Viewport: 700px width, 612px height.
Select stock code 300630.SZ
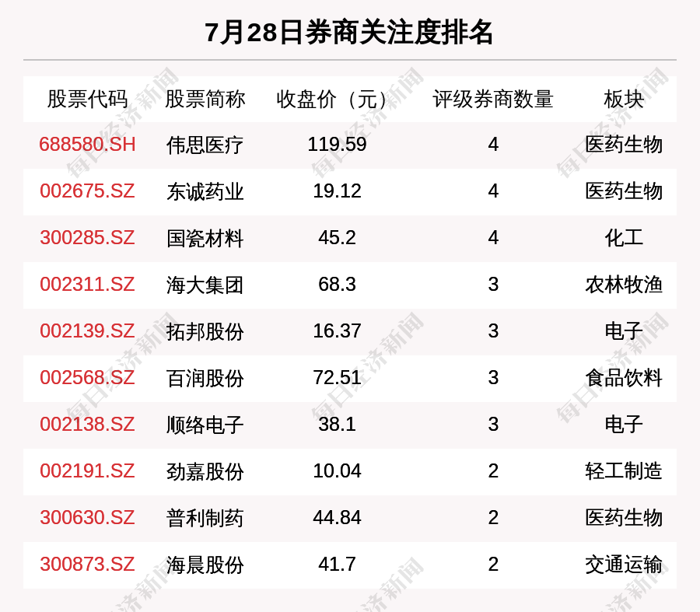tap(87, 518)
